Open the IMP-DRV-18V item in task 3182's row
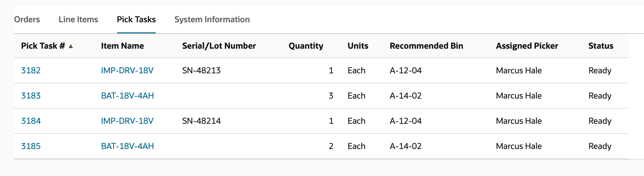Screen dimensions: 644x176 pyautogui.click(x=127, y=70)
